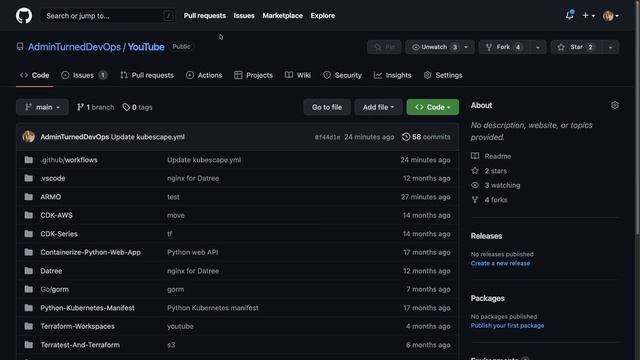
Task: Switch to the Security tab
Action: (342, 75)
